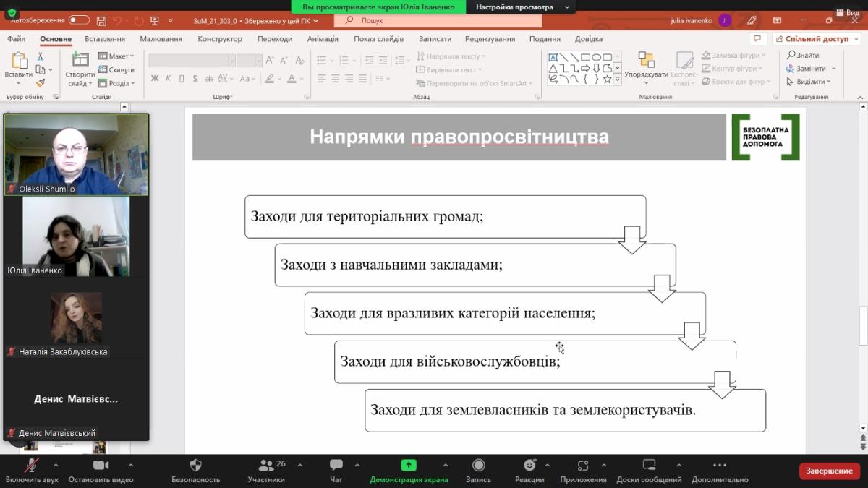Open the Zoom Чат icon
This screenshot has height=488, width=868.
tap(336, 466)
